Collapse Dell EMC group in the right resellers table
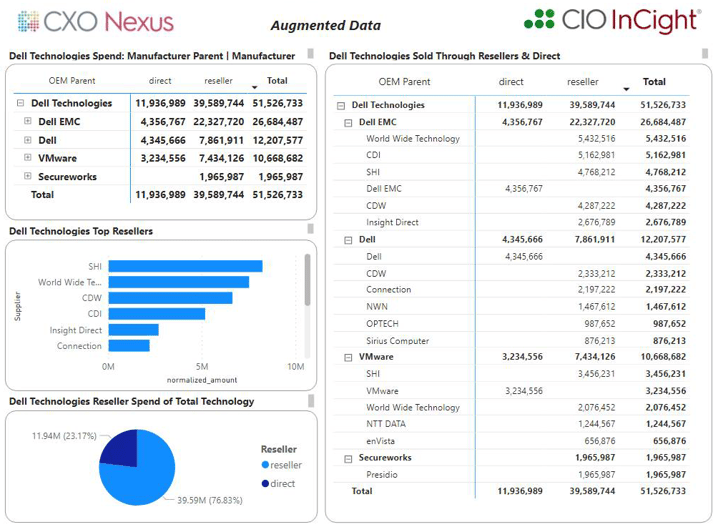 point(348,122)
